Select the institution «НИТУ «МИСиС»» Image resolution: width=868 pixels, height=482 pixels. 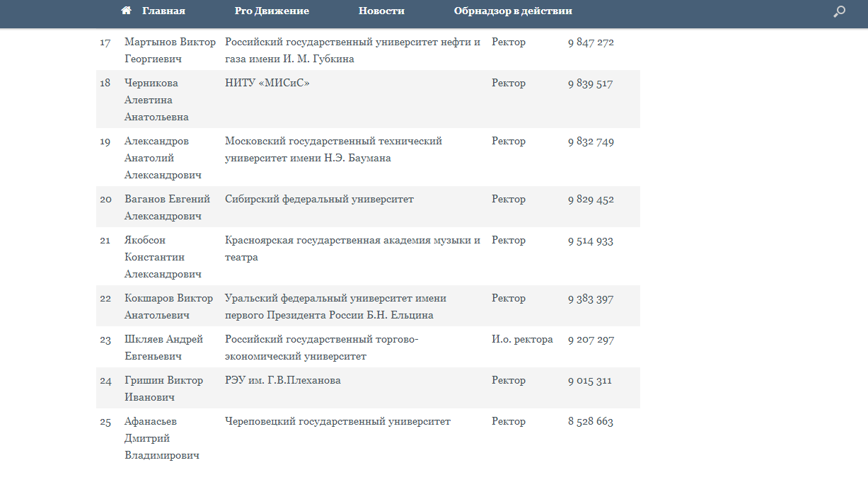(x=267, y=84)
